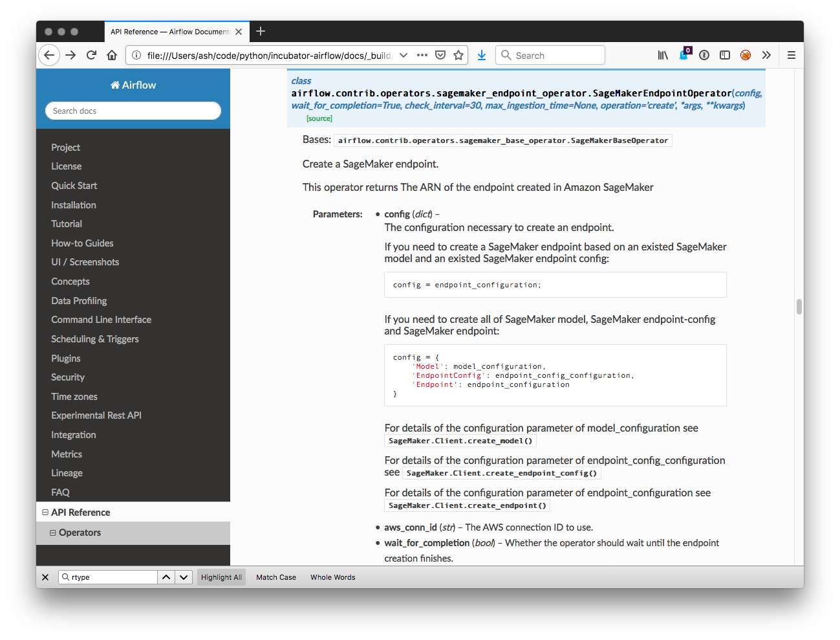Open the Tutorial page
Image resolution: width=840 pixels, height=640 pixels.
[x=67, y=224]
